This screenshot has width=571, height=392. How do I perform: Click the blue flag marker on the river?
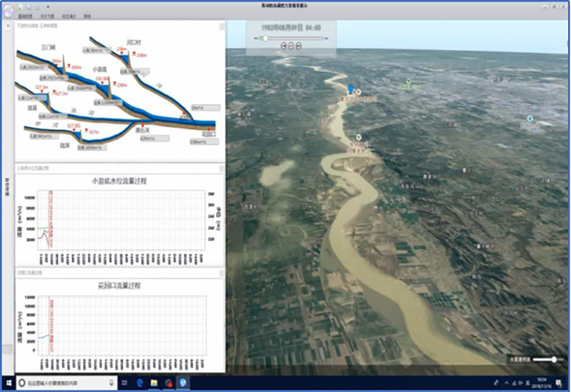point(351,88)
